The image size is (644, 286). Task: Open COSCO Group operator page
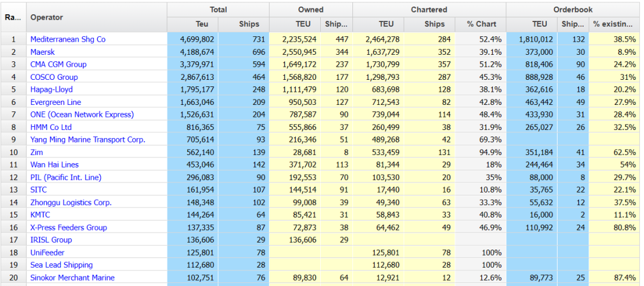pos(54,77)
